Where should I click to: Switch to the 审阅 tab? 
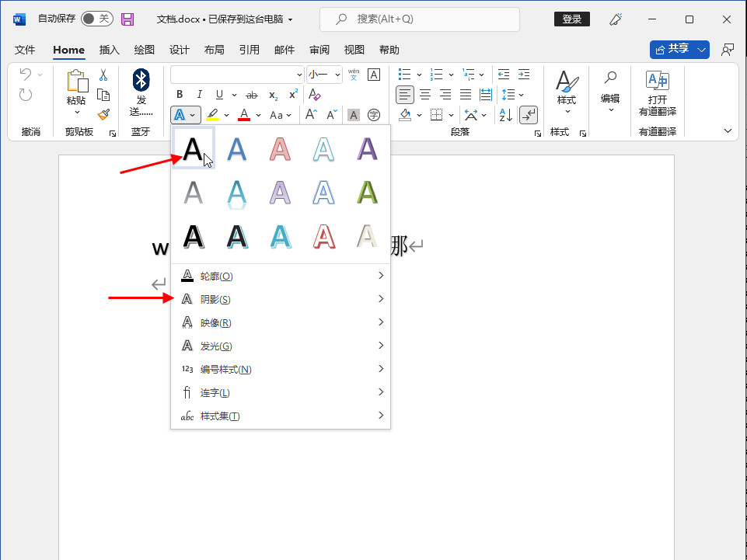pyautogui.click(x=319, y=50)
